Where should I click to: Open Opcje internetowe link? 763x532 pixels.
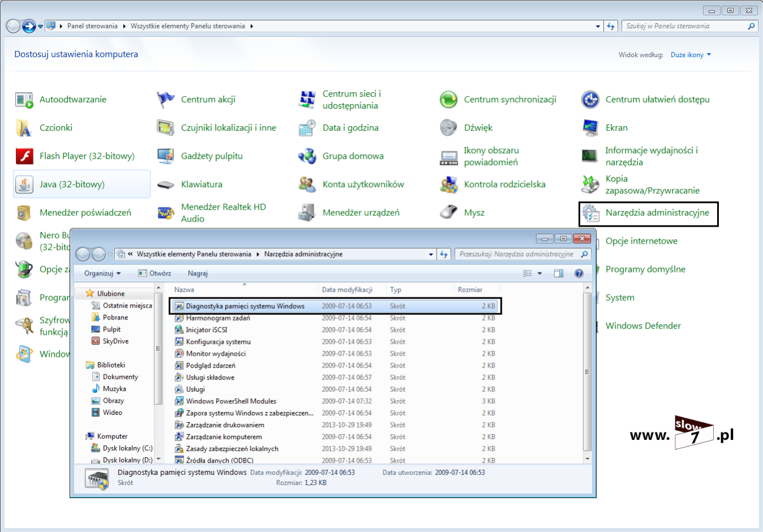coord(641,241)
